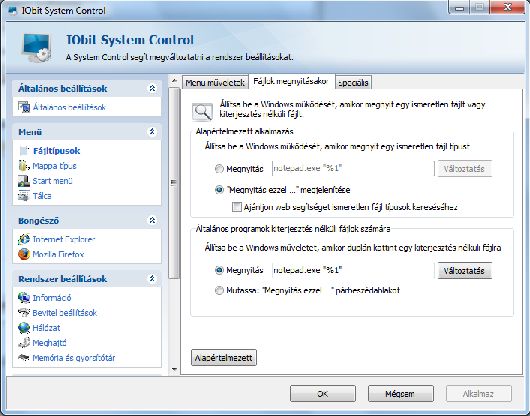Open the Tálca taskbar settings icon
Screen dimensions: 530x416
[24, 196]
